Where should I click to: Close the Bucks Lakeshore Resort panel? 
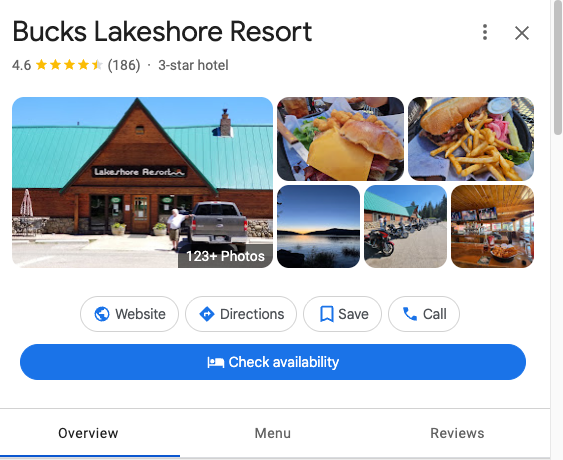[x=522, y=33]
